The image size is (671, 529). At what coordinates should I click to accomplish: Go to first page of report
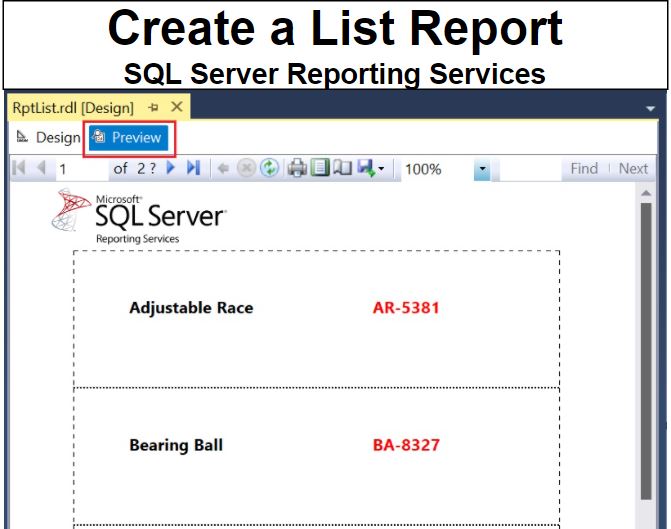tap(19, 168)
